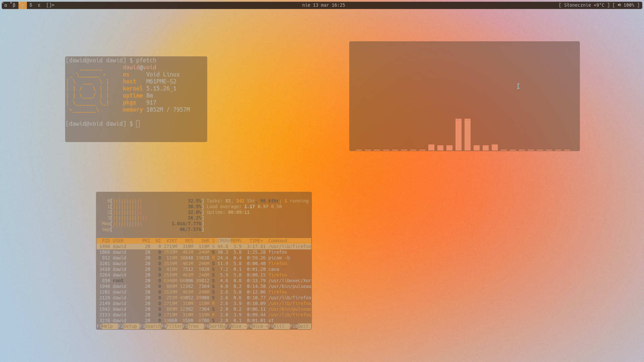Sort htop by the RES column header
The height and width of the screenshot is (362, 644).
pyautogui.click(x=189, y=241)
